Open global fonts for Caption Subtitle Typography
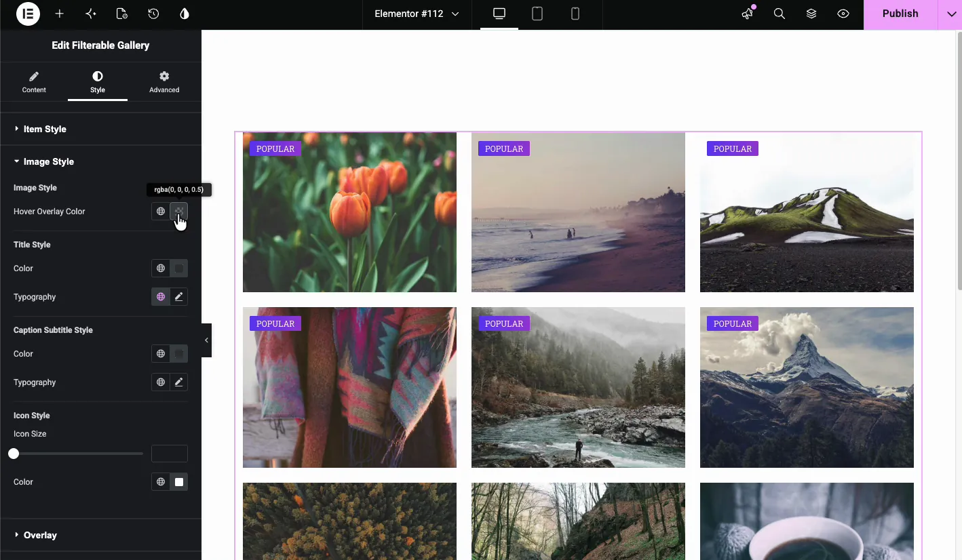The image size is (962, 560). pos(161,382)
